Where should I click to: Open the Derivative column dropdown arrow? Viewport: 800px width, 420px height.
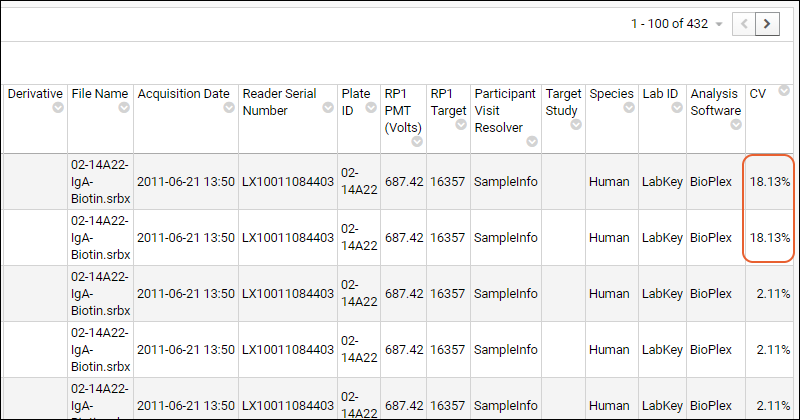(58, 108)
